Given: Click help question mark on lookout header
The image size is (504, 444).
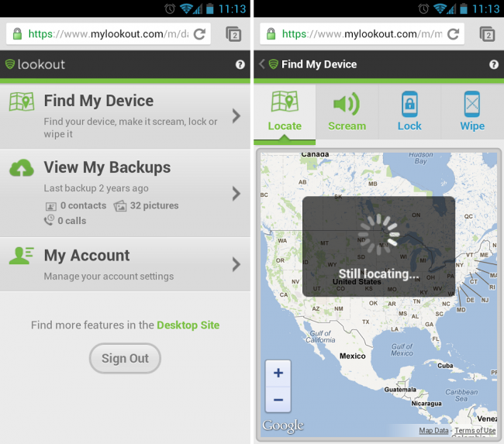Looking at the screenshot, I should tap(240, 64).
